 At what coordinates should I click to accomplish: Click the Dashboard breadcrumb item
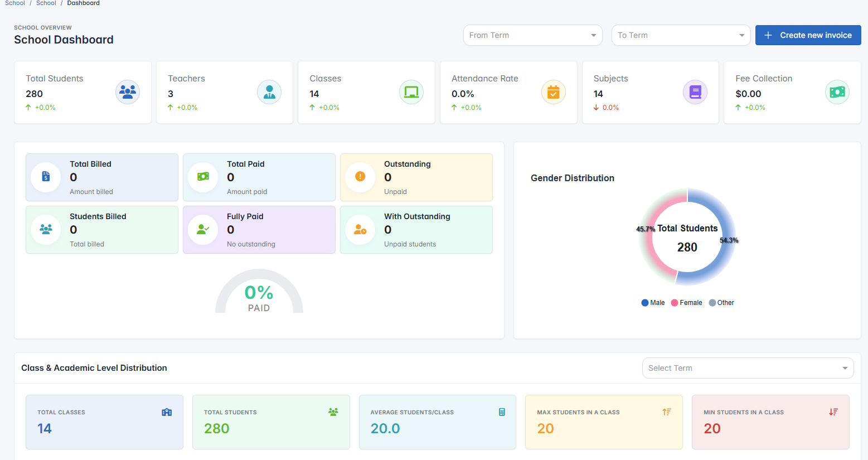[x=84, y=3]
